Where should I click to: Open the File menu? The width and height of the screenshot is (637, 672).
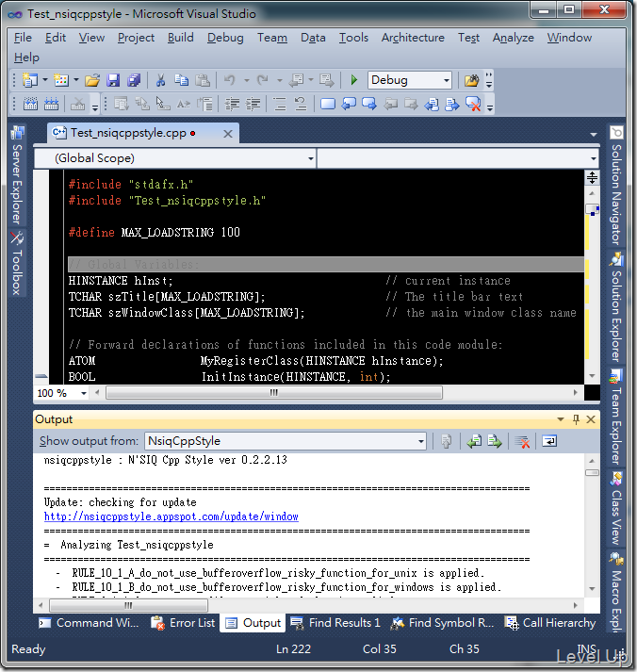click(23, 38)
